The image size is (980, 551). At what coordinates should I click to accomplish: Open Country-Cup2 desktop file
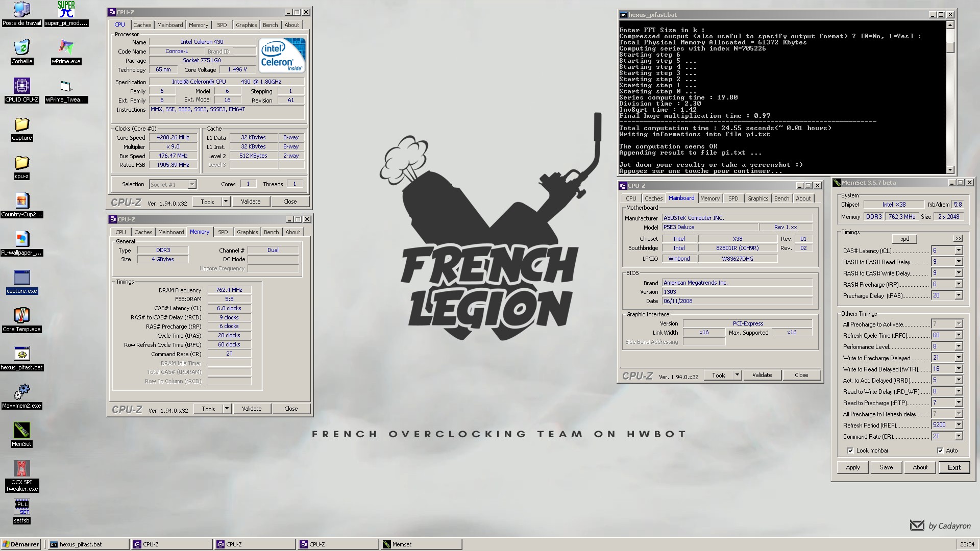pyautogui.click(x=21, y=205)
